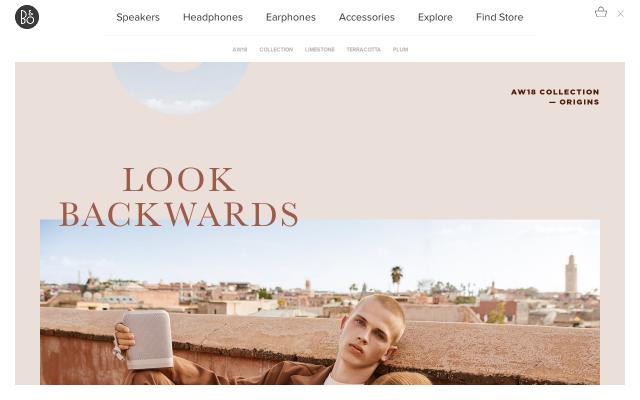640x400 pixels.
Task: Select the AW18 sub-navigation tab
Action: [x=240, y=49]
